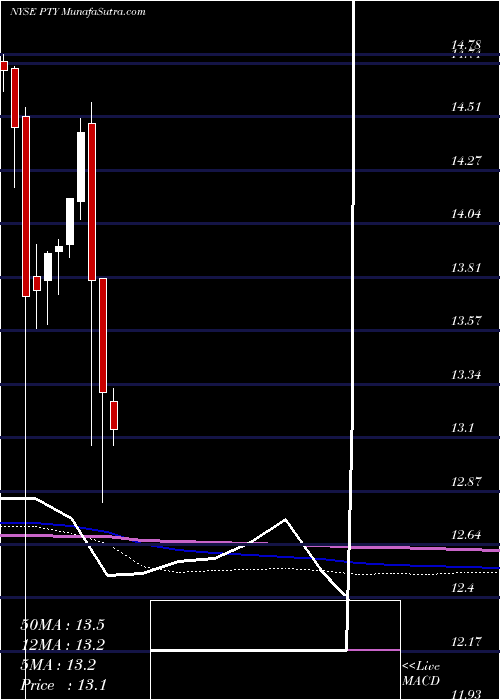The image size is (500, 700).
Task: Click the tall white candlestick below 14.51
Action: click(81, 167)
